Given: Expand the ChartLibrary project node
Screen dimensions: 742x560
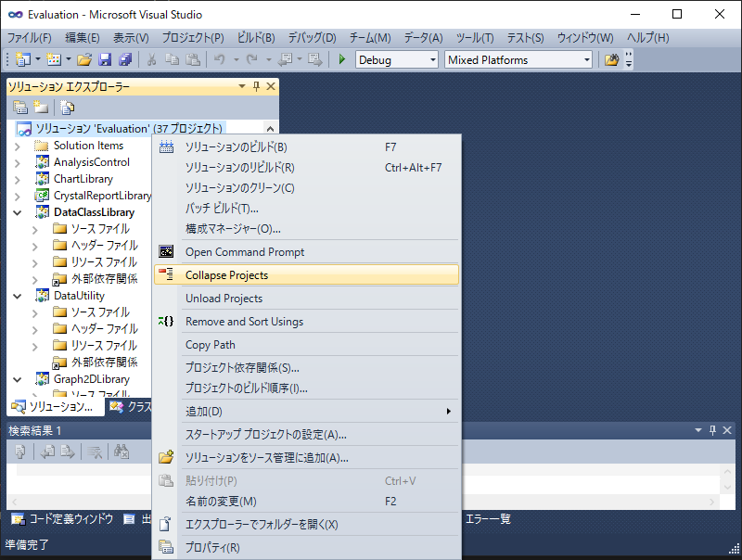Looking at the screenshot, I should click(18, 180).
